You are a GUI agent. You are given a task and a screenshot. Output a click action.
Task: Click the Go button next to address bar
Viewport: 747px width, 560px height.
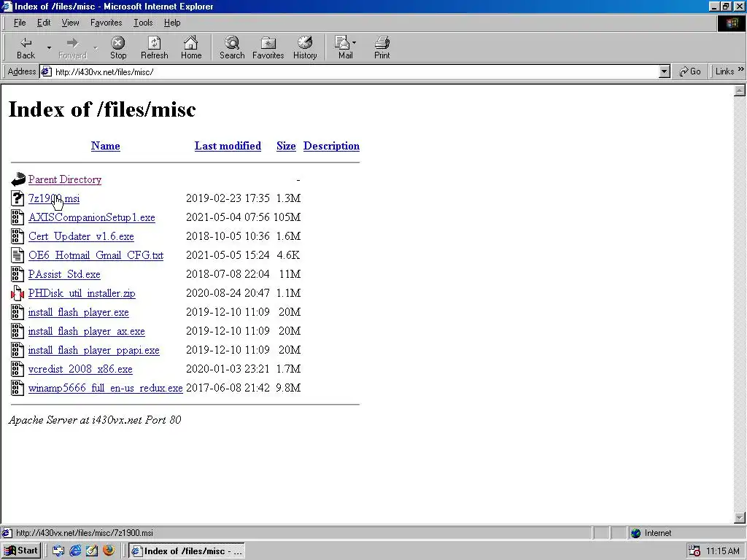(690, 71)
